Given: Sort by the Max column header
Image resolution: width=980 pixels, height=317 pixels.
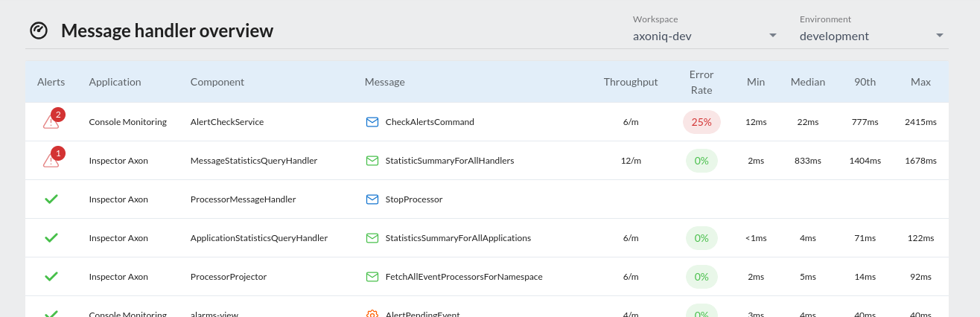Looking at the screenshot, I should point(921,82).
